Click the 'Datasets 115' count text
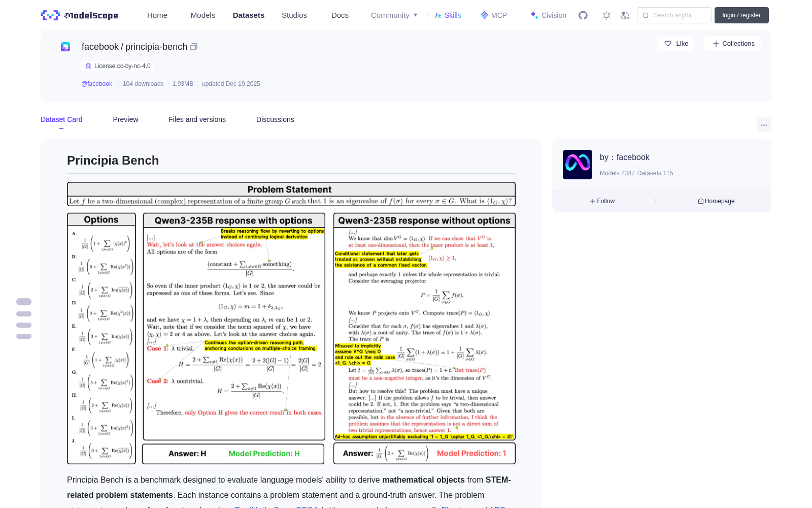Image resolution: width=812 pixels, height=508 pixels. (x=655, y=173)
